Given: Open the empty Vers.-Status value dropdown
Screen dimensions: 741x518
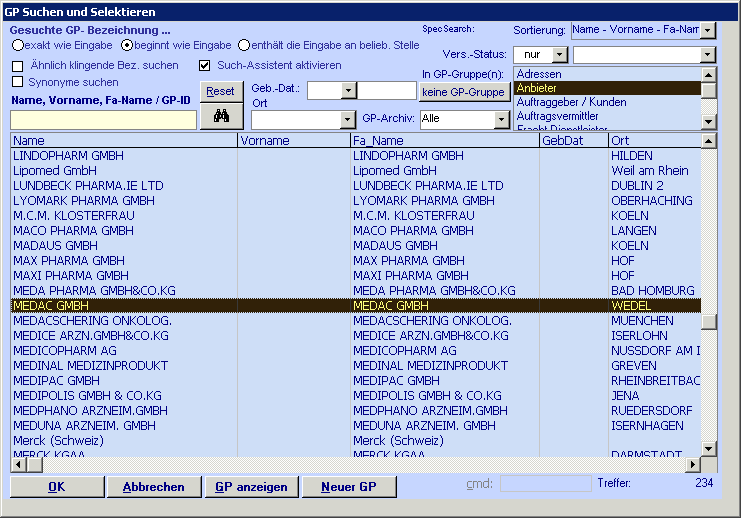Looking at the screenshot, I should coord(707,55).
